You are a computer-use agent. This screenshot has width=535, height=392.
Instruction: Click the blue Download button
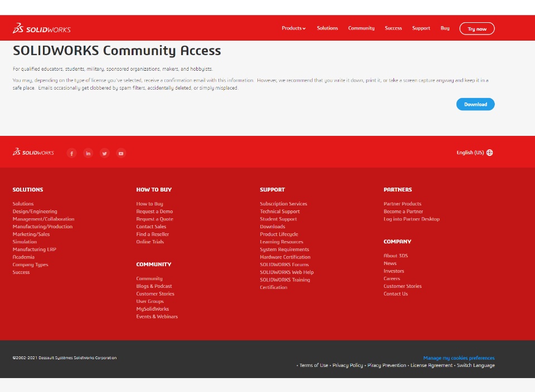point(475,104)
